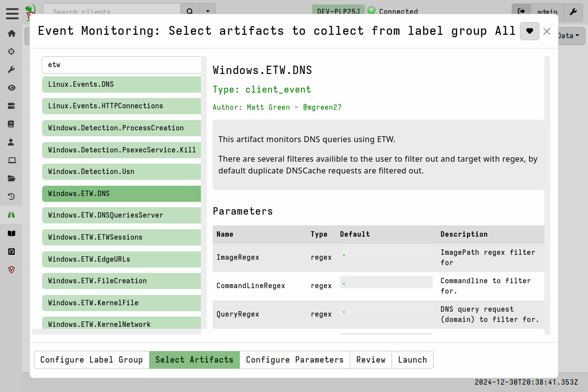Image resolution: width=588 pixels, height=392 pixels.
Task: Click the wrench Server Artifacts sidebar icon
Action: coord(11,69)
